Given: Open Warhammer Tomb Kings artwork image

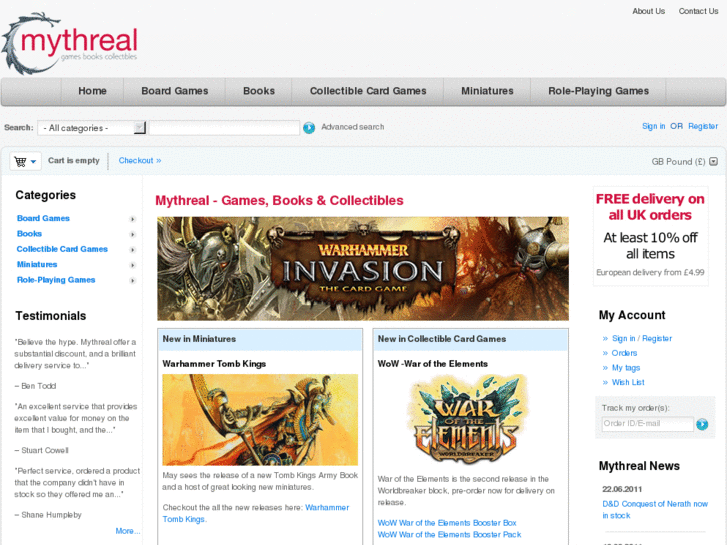Looking at the screenshot, I should [x=260, y=420].
